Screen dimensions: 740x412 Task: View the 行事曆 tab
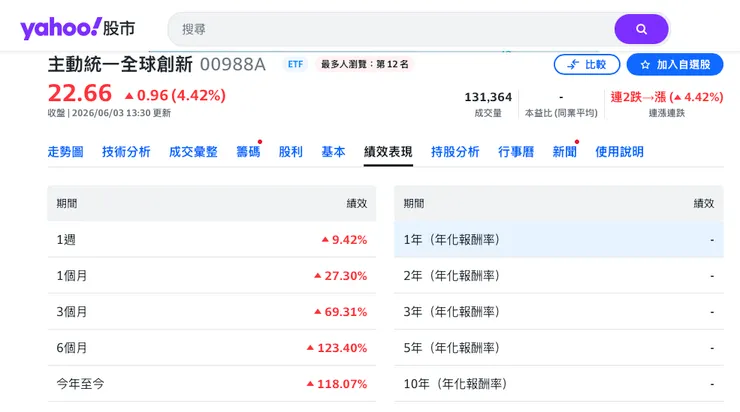(516, 152)
